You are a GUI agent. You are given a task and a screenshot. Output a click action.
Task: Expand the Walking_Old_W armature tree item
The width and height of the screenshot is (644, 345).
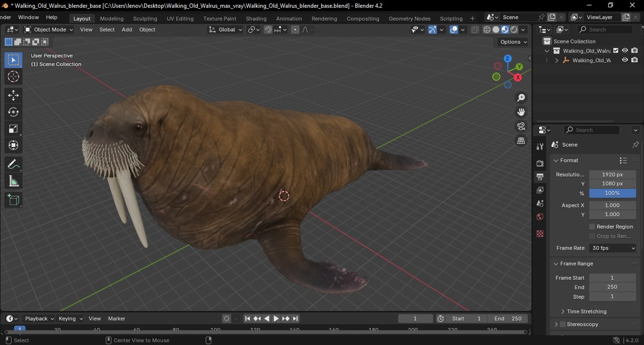[x=556, y=60]
